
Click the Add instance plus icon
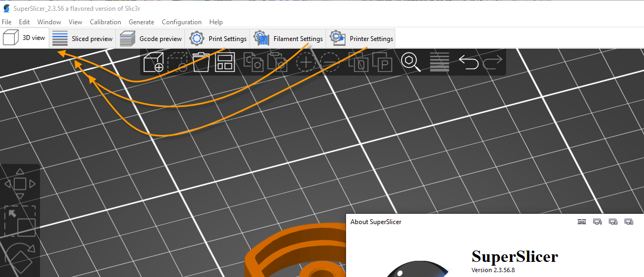point(306,63)
